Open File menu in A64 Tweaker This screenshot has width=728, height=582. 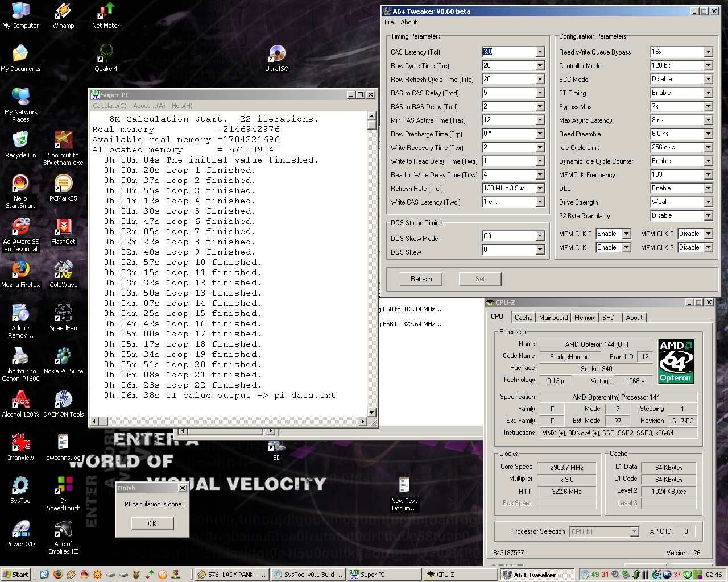tap(389, 22)
